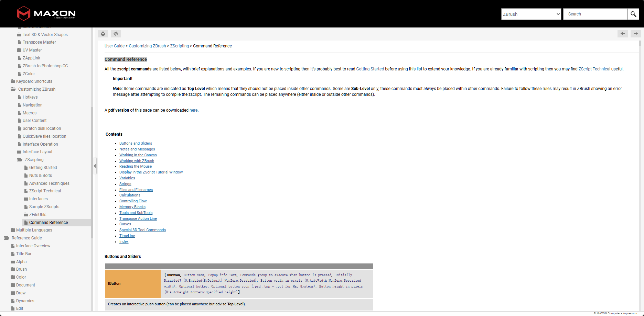Screen dimensions: 644x316
Task: Download the pdf version via here link
Action: click(x=193, y=110)
